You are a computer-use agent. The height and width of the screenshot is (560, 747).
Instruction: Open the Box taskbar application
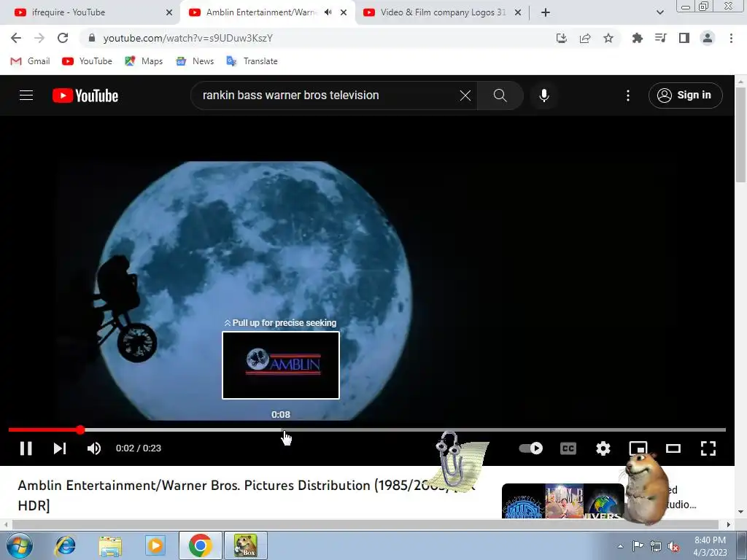pyautogui.click(x=245, y=545)
